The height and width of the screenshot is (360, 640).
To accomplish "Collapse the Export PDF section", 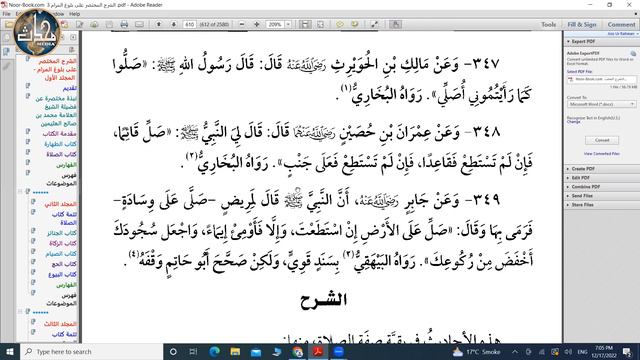I will pyautogui.click(x=569, y=42).
